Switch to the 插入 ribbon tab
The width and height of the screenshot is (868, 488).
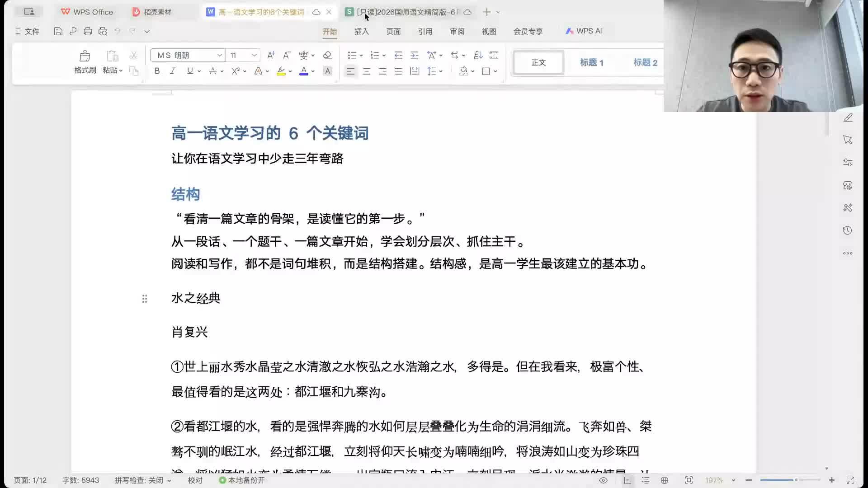click(361, 31)
